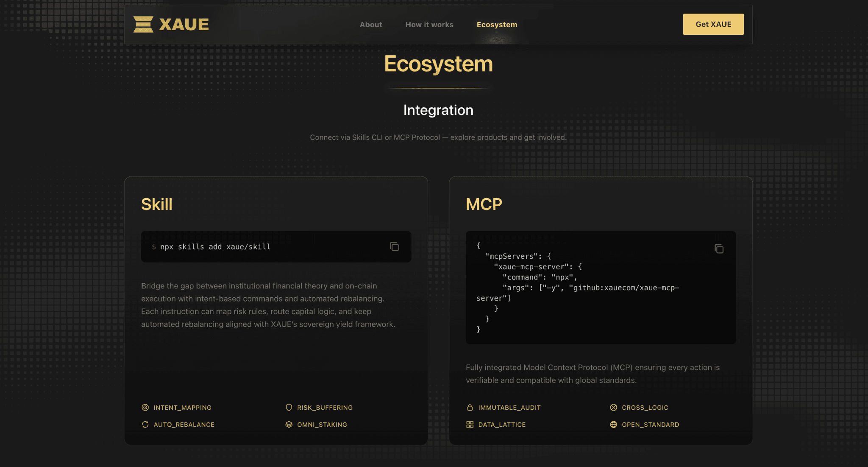The image size is (868, 467).
Task: Click the Skill card heading
Action: click(x=157, y=204)
